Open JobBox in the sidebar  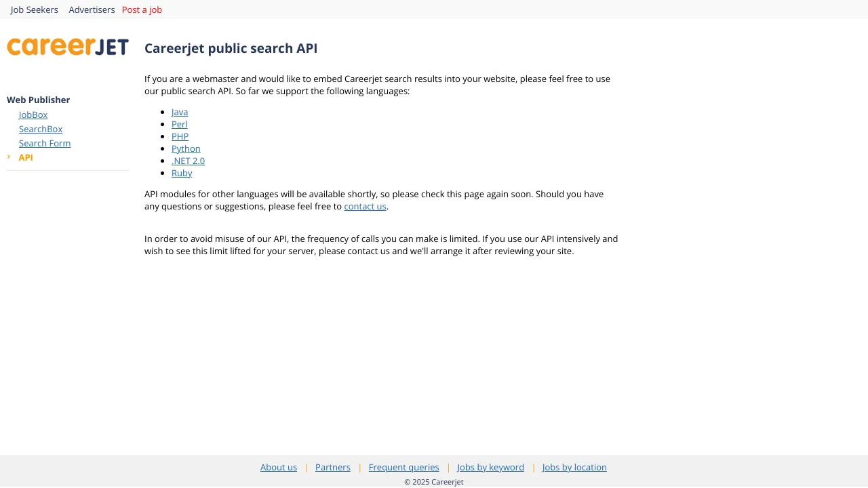pyautogui.click(x=33, y=115)
